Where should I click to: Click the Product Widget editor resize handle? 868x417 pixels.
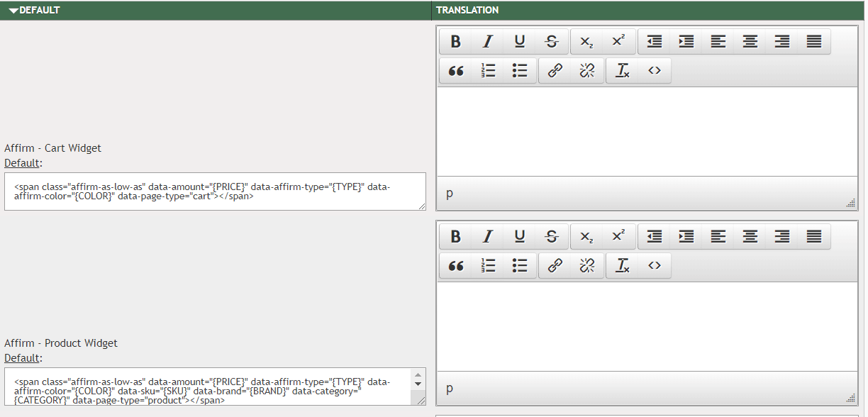pos(850,399)
